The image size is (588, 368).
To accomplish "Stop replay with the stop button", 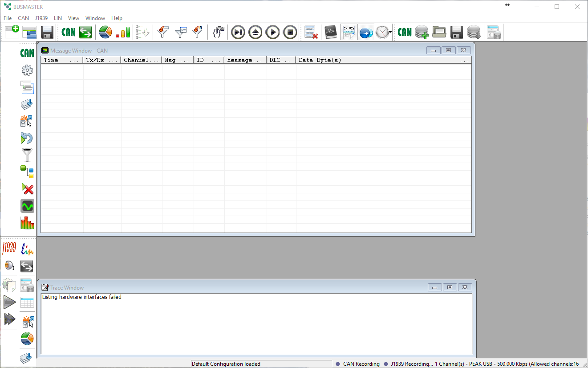I will [290, 32].
